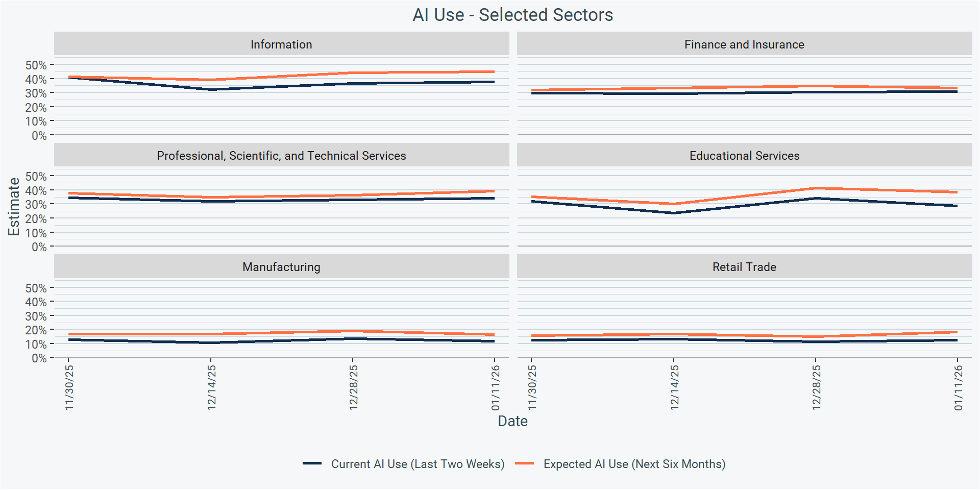Click the Information panel header

point(281,44)
